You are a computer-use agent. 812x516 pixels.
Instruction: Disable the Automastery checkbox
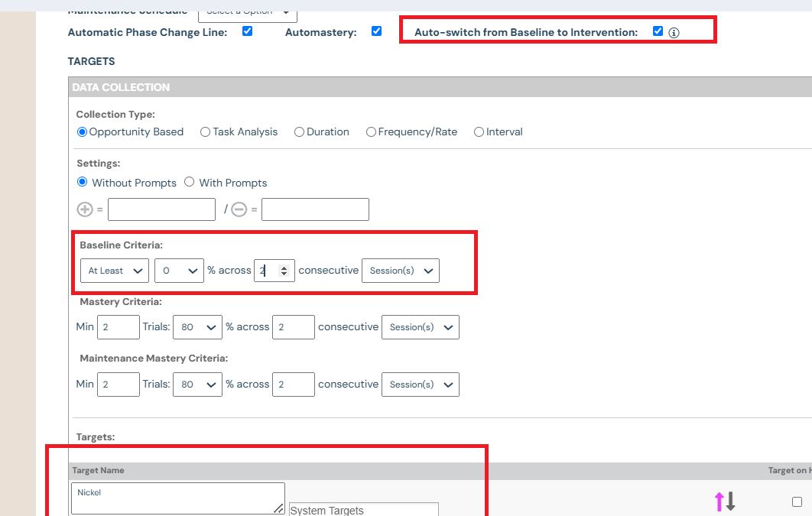pos(376,31)
